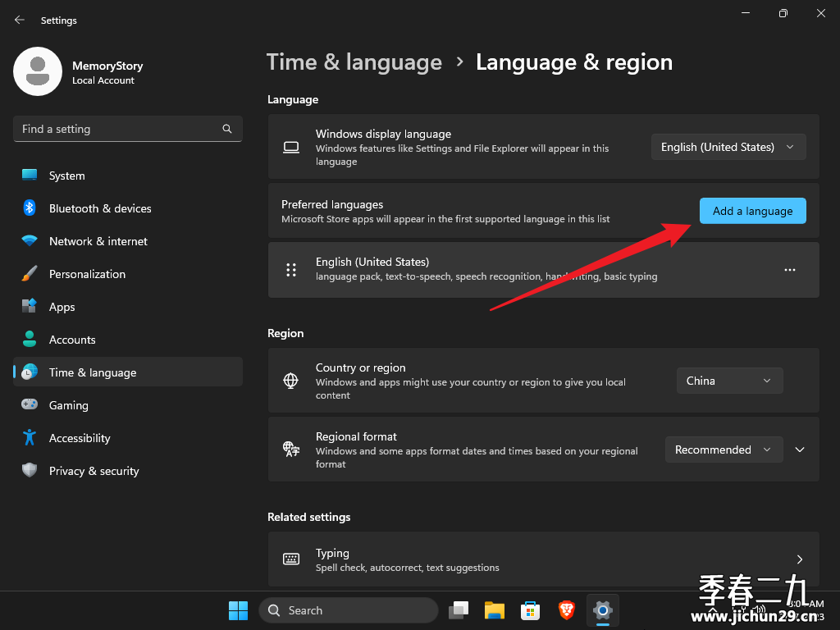Open Accessibility settings
The height and width of the screenshot is (630, 840).
(127, 438)
